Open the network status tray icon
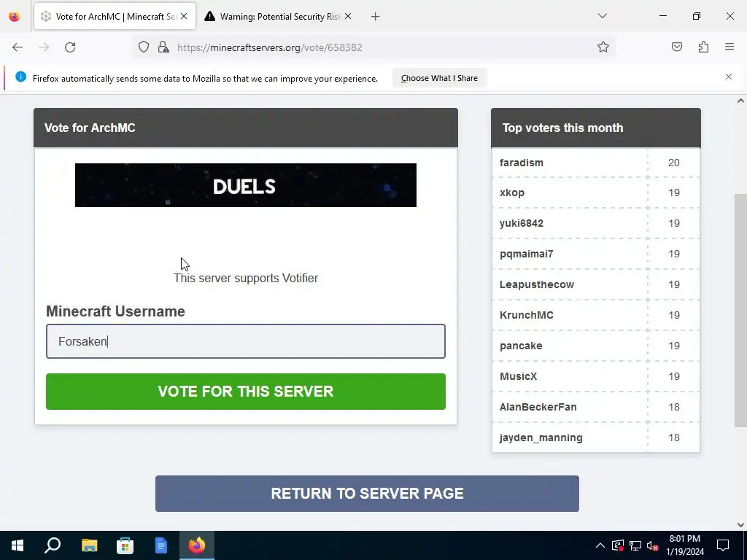747x560 pixels. (635, 545)
